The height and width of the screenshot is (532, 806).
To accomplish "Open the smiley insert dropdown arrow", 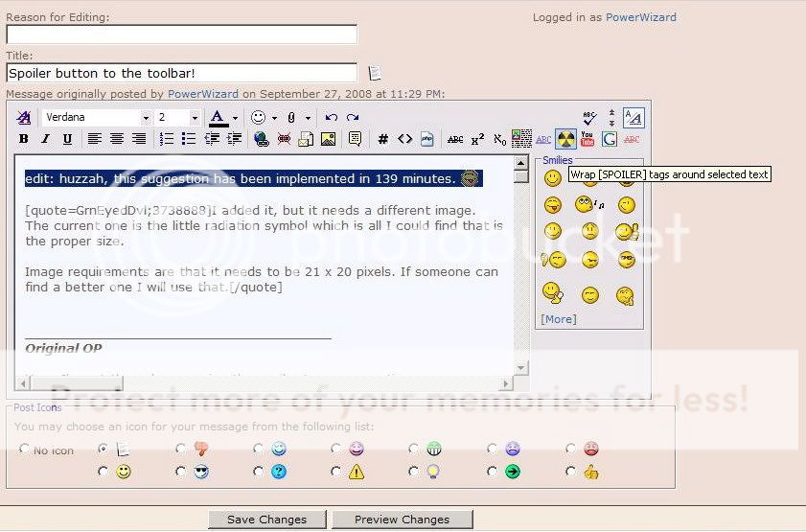I will coord(274,118).
